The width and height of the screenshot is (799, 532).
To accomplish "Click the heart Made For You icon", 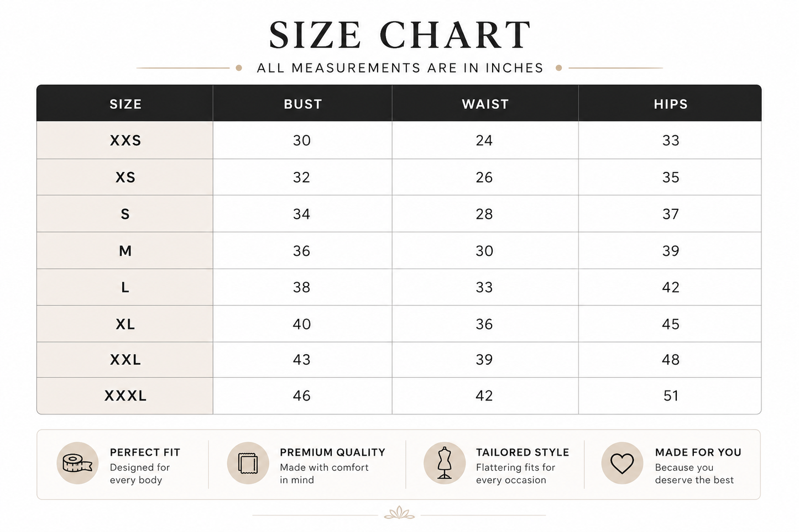I will 622,463.
